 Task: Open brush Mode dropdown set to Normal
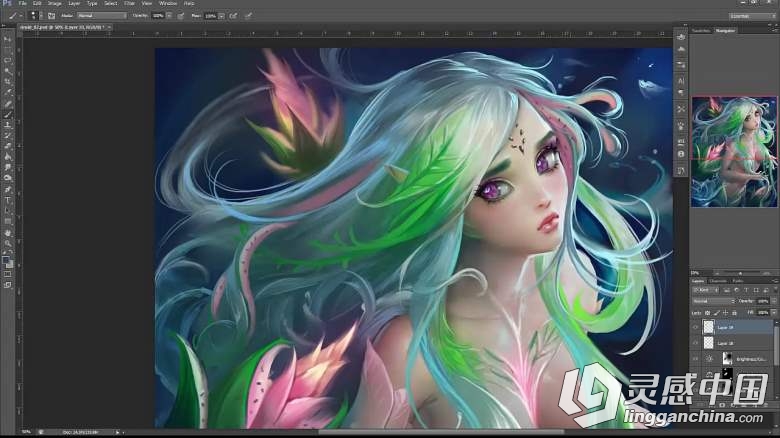[x=101, y=16]
